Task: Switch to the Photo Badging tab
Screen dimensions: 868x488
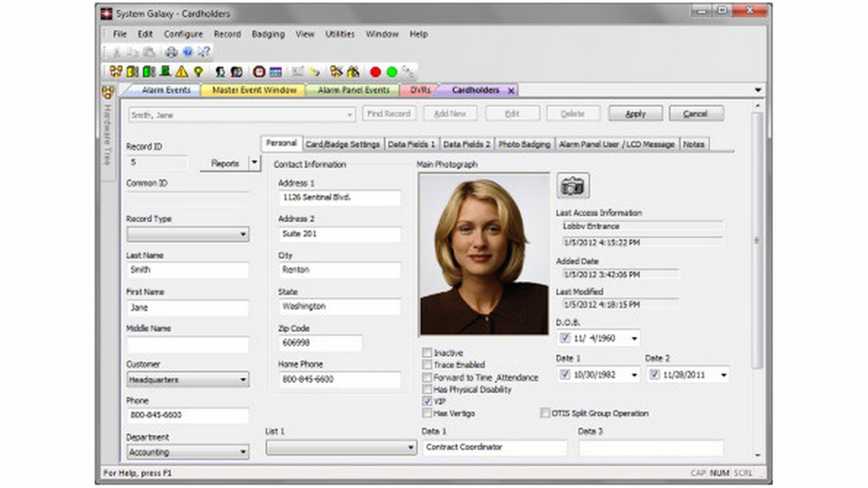Action: tap(525, 144)
